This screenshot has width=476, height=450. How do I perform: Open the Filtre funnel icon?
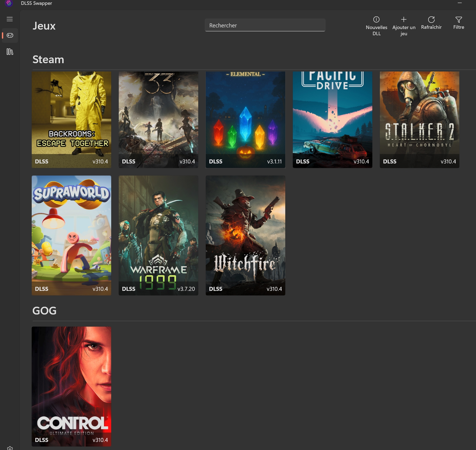point(459,20)
